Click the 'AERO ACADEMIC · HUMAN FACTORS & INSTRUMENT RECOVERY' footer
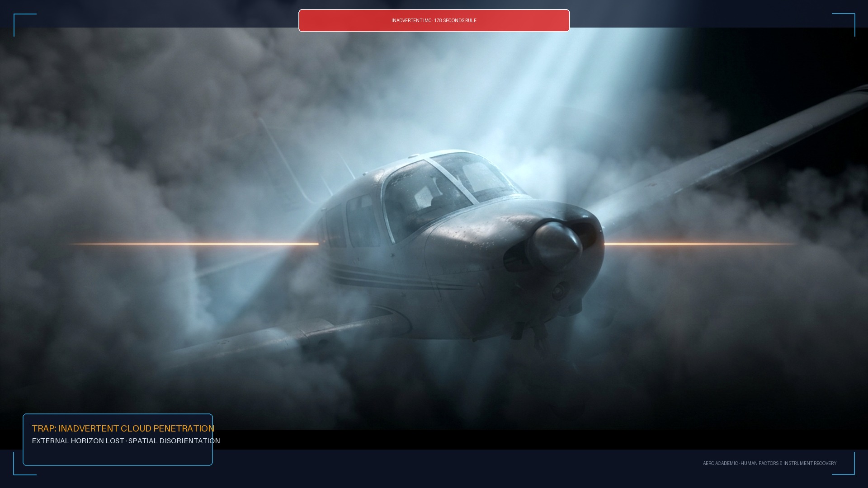This screenshot has height=488, width=868. 769,464
